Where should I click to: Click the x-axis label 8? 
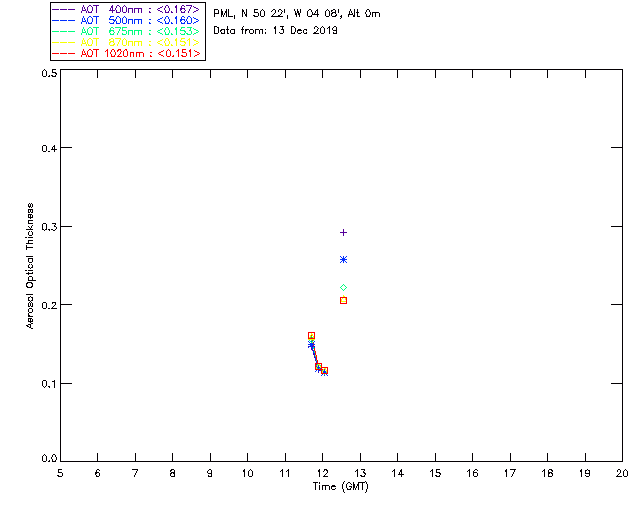(x=173, y=473)
